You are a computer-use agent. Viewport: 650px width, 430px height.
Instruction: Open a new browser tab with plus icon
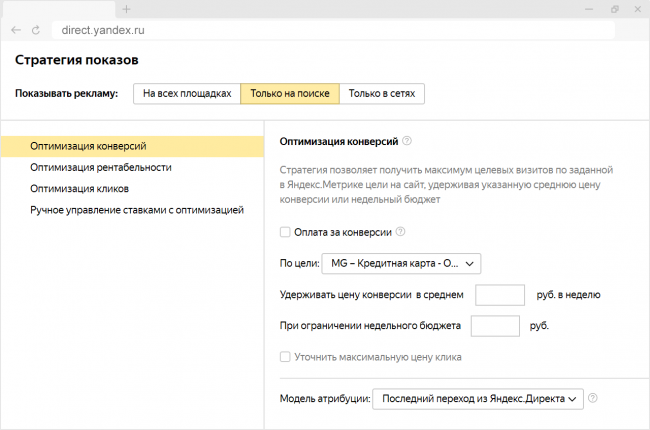click(x=126, y=9)
